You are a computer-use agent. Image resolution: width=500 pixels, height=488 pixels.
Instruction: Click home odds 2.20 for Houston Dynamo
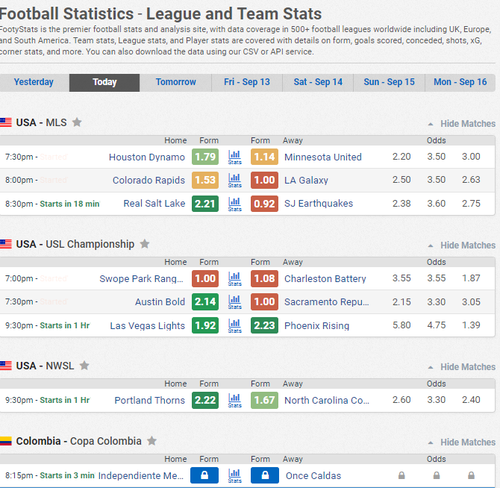[402, 156]
